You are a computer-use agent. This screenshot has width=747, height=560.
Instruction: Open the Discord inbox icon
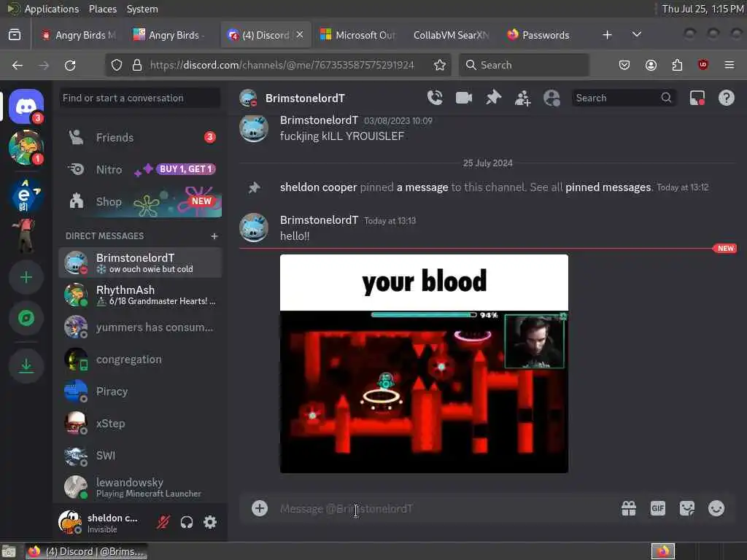point(697,98)
